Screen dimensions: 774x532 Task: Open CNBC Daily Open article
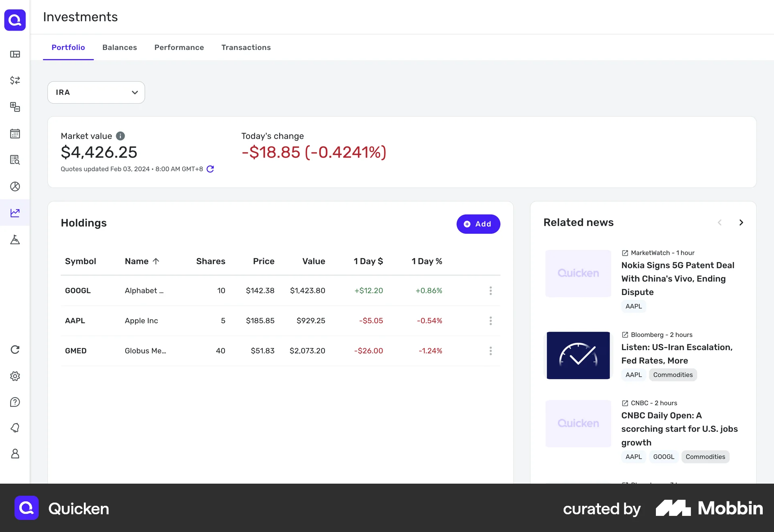pyautogui.click(x=679, y=429)
